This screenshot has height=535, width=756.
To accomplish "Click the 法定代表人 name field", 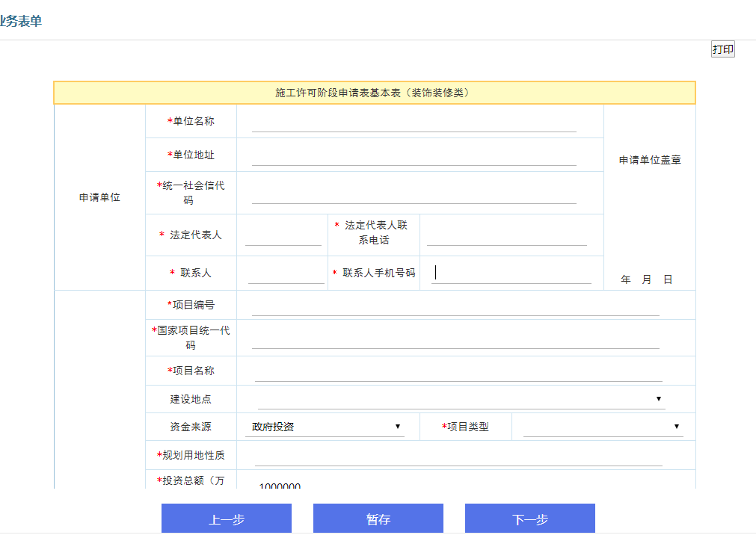I will (x=283, y=236).
